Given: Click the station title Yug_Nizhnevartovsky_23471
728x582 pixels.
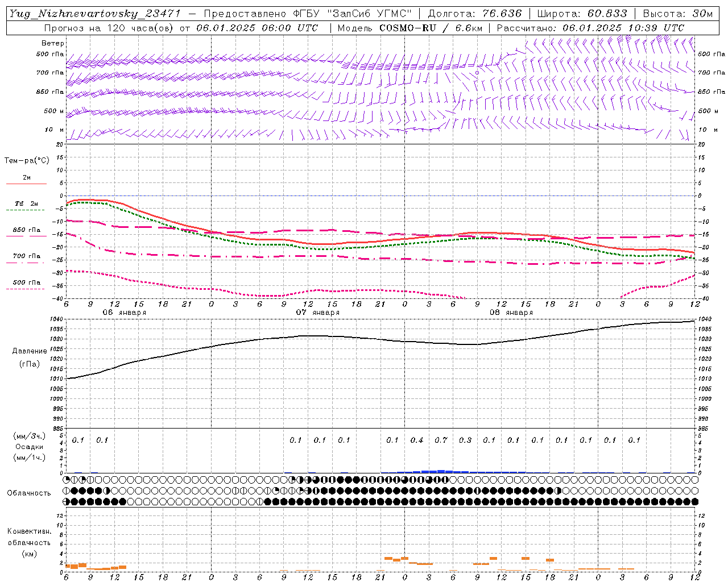Looking at the screenshot, I should click(94, 14).
